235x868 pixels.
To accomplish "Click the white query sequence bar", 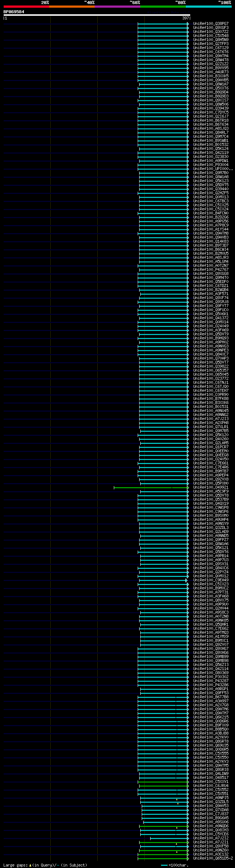I will tap(97, 15).
